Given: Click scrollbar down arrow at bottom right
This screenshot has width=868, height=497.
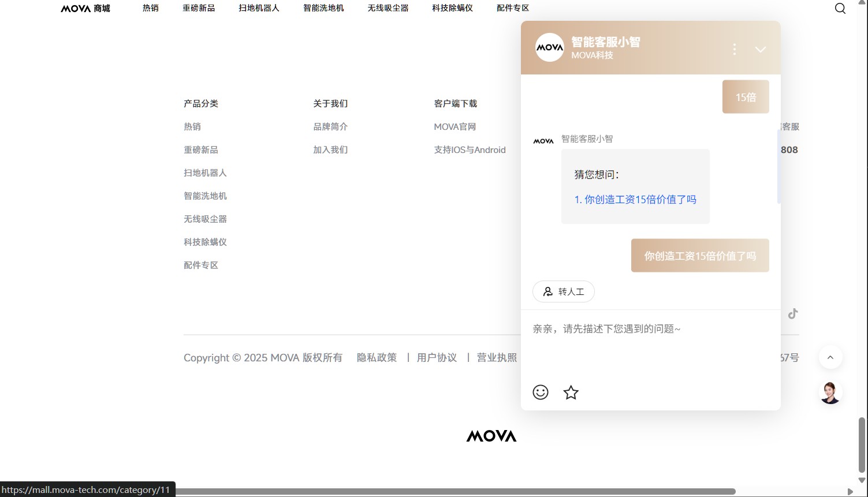Looking at the screenshot, I should pyautogui.click(x=862, y=480).
